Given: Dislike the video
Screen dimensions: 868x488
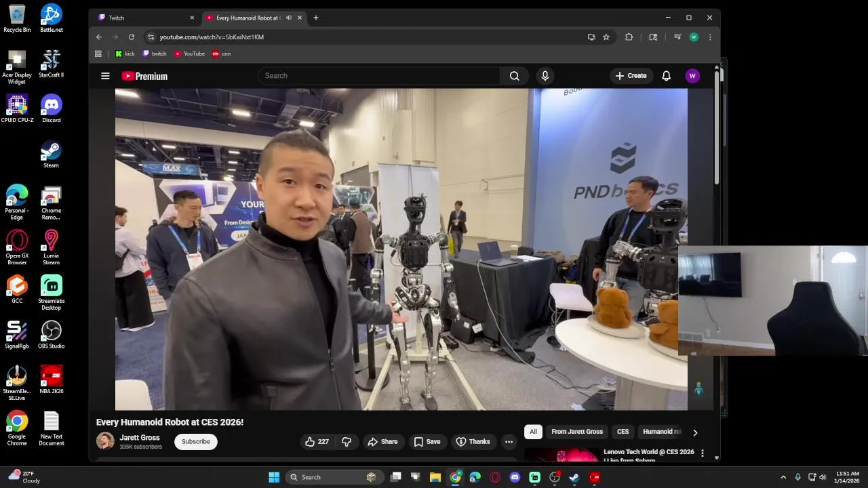Looking at the screenshot, I should 347,441.
